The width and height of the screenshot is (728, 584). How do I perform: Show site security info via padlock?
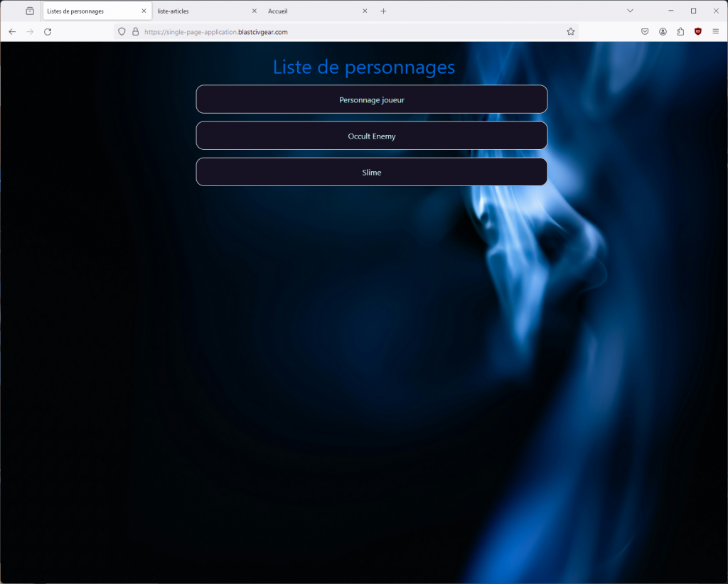click(x=135, y=31)
